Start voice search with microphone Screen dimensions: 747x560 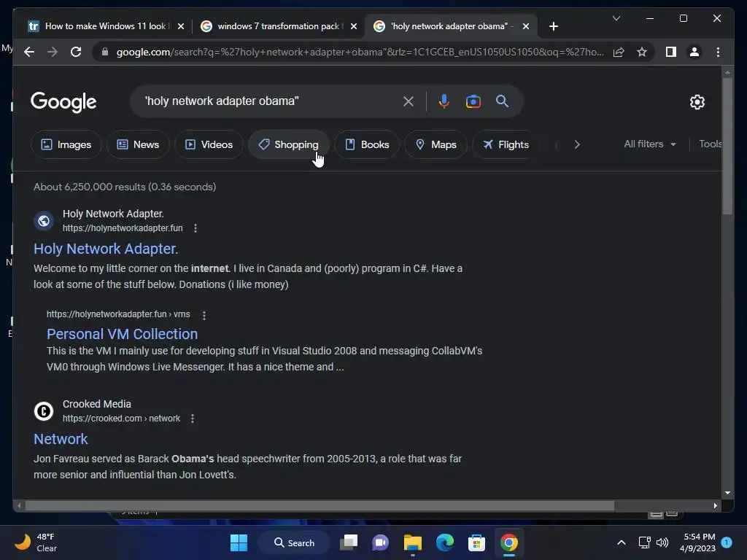pos(444,101)
